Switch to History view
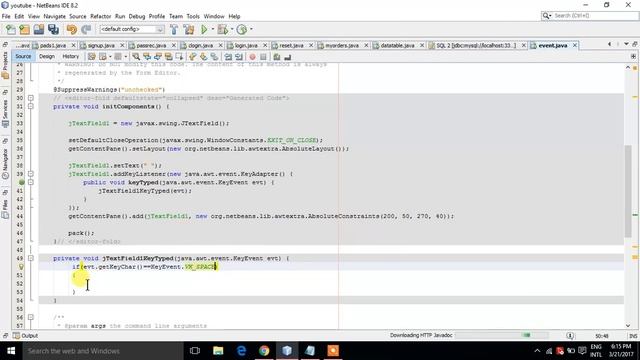This screenshot has height=360, width=640. 71,57
